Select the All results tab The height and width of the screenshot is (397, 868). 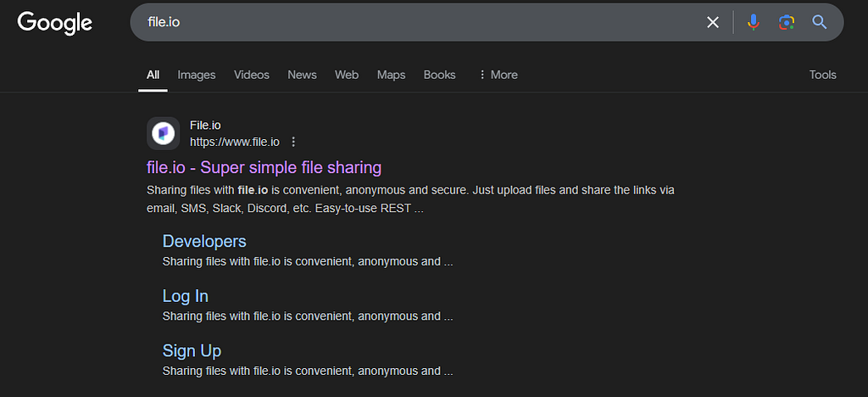[x=153, y=75]
